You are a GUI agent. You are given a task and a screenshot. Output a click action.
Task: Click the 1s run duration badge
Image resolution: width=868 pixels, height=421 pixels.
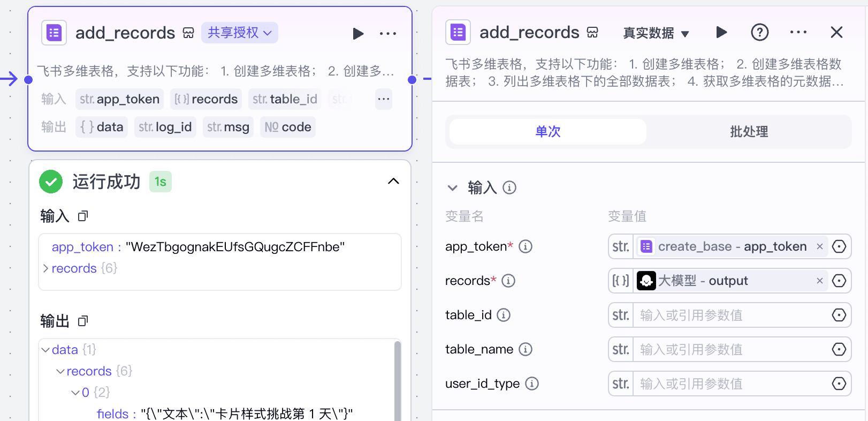coord(161,182)
